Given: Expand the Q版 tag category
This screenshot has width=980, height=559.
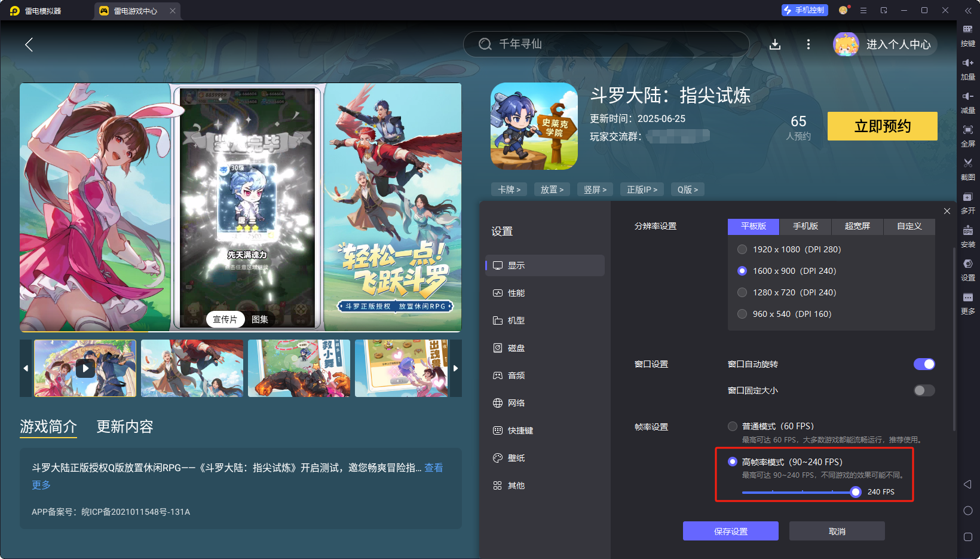Looking at the screenshot, I should pos(687,190).
